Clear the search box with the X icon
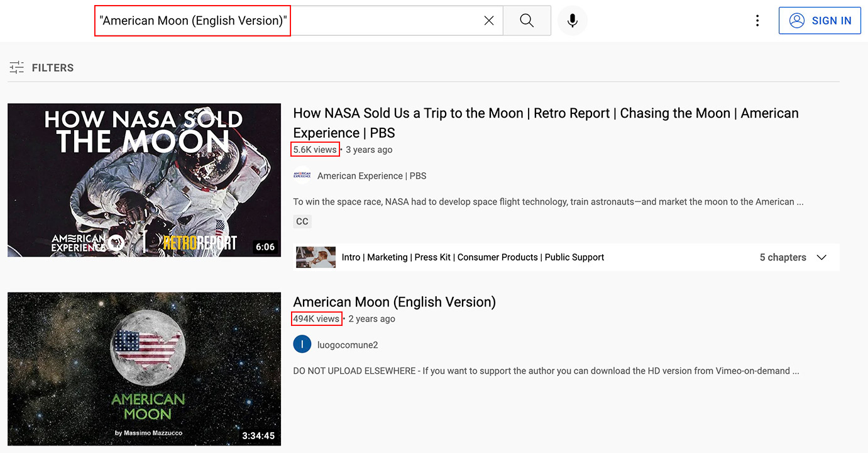The width and height of the screenshot is (868, 453). (x=489, y=21)
